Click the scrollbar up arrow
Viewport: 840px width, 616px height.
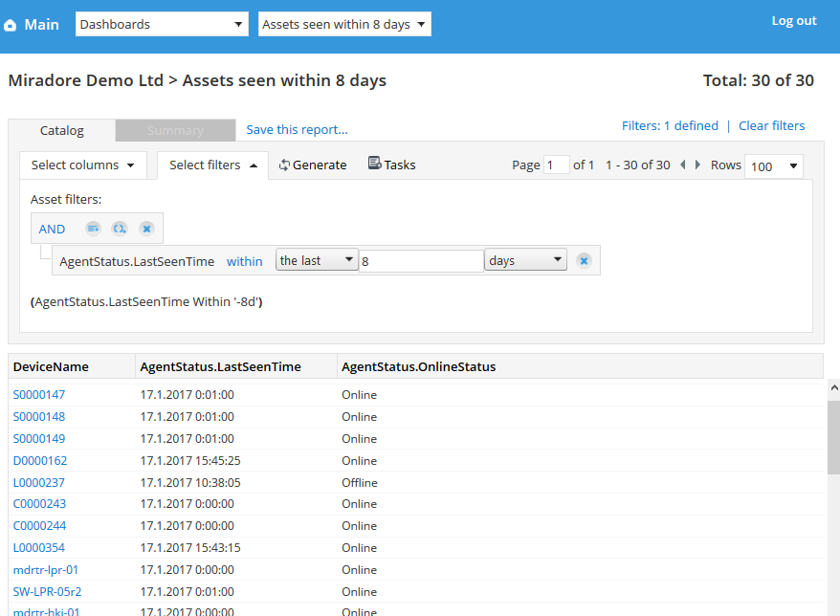pyautogui.click(x=834, y=387)
